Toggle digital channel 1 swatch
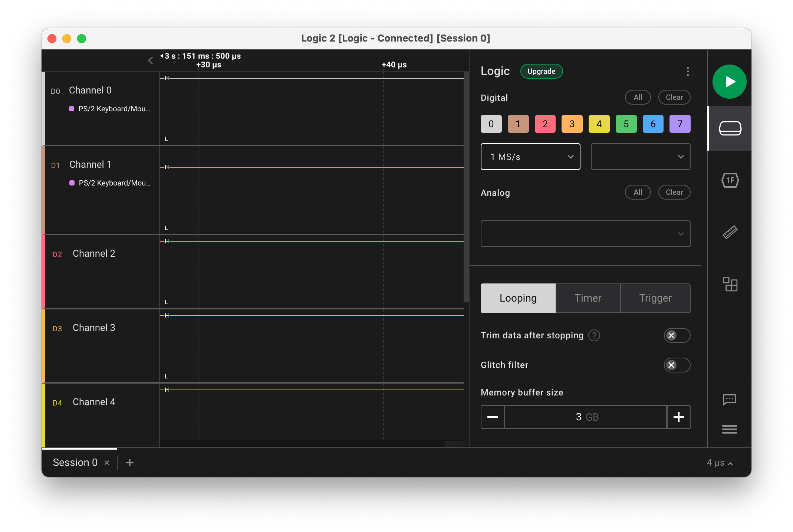 point(518,124)
